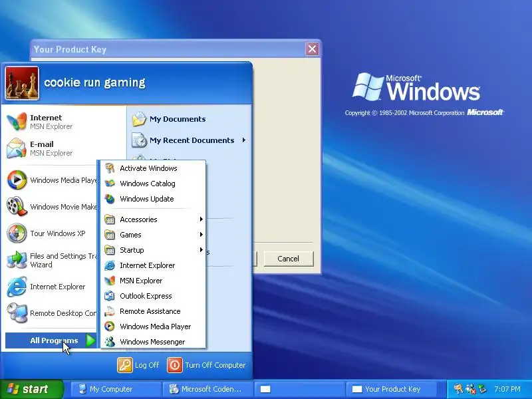This screenshot has width=532, height=399.
Task: Click the keys tray icon
Action: coord(458,389)
